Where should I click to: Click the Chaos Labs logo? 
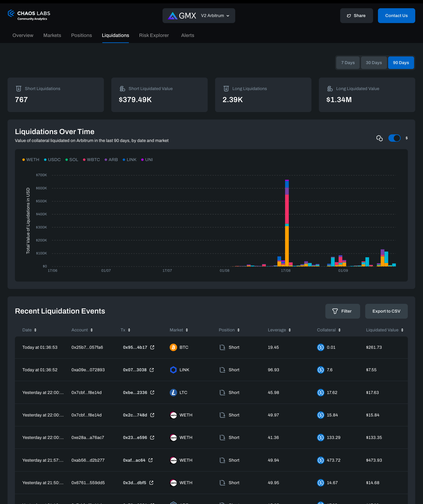coord(29,15)
